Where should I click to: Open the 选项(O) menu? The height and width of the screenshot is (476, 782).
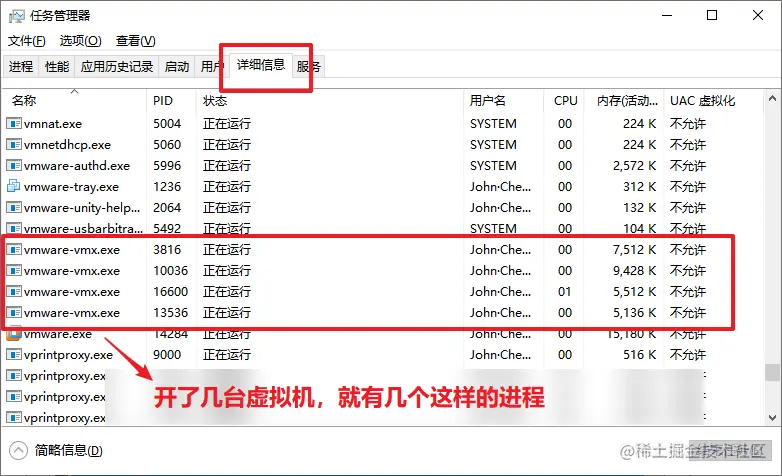click(80, 40)
